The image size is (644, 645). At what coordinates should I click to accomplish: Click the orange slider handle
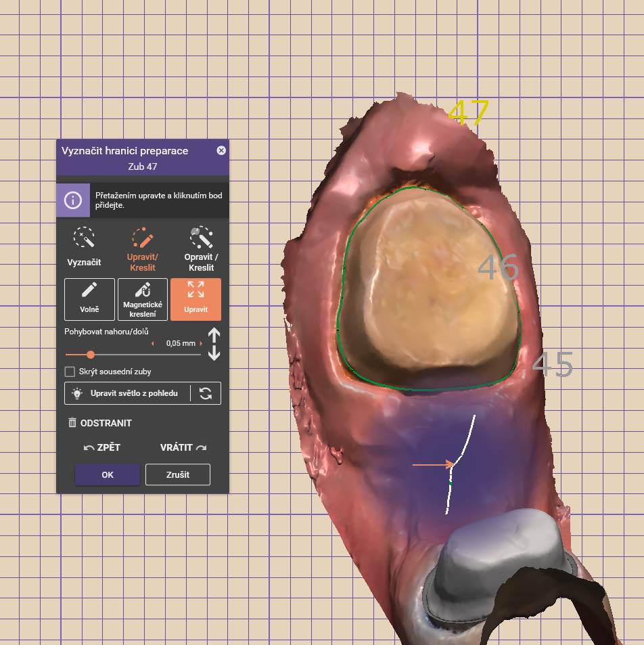pyautogui.click(x=91, y=355)
